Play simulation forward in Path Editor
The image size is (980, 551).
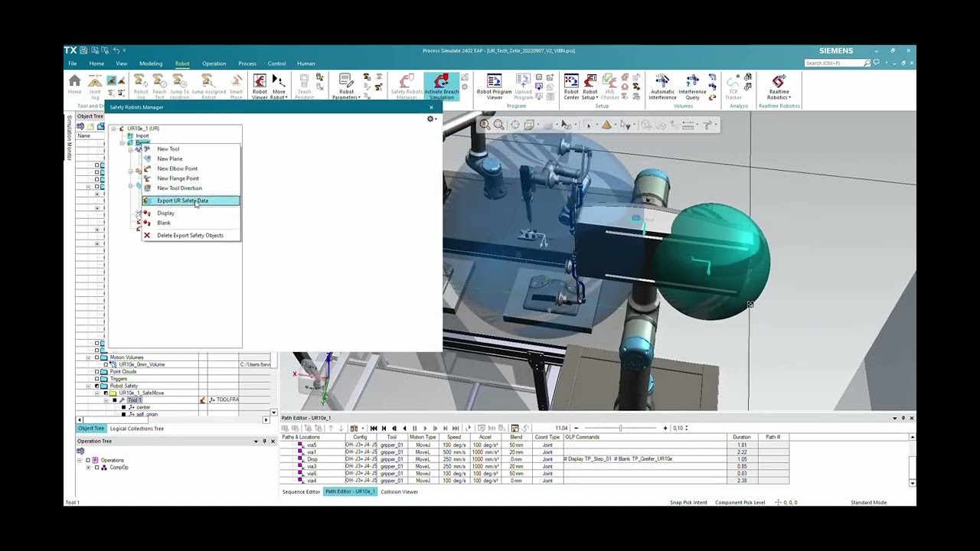pyautogui.click(x=425, y=429)
